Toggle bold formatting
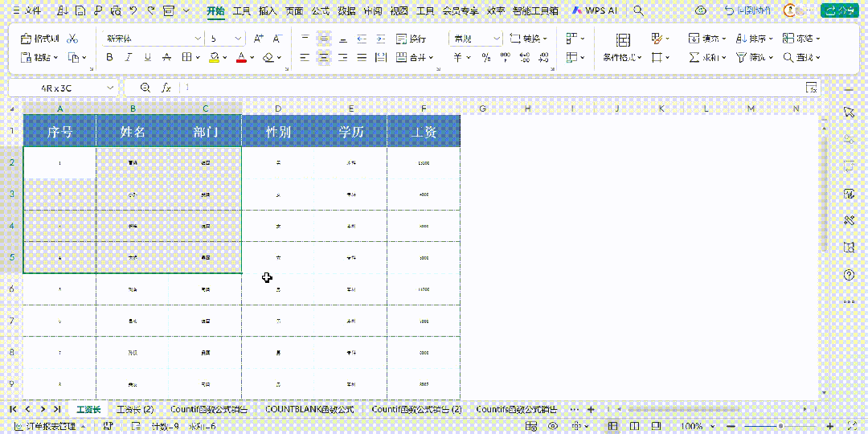868x434 pixels. click(x=109, y=57)
